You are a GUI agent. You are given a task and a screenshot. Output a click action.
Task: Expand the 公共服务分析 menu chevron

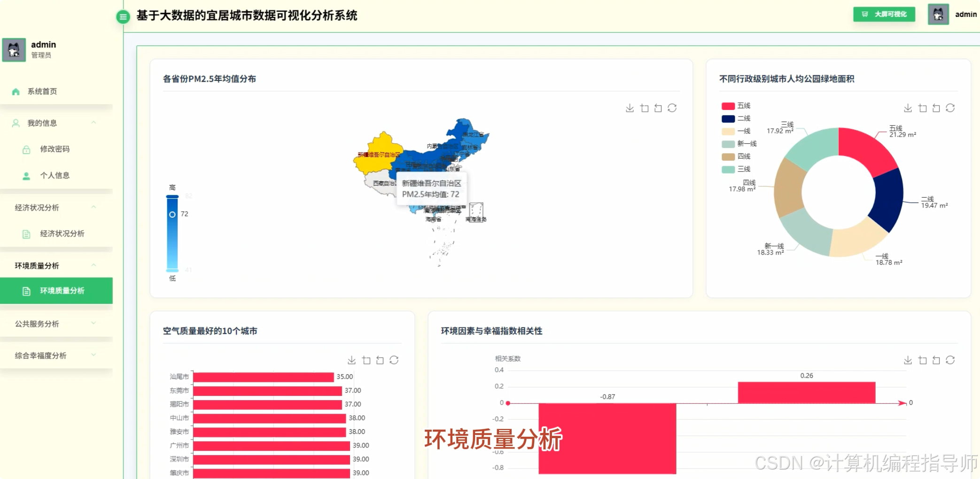click(93, 323)
